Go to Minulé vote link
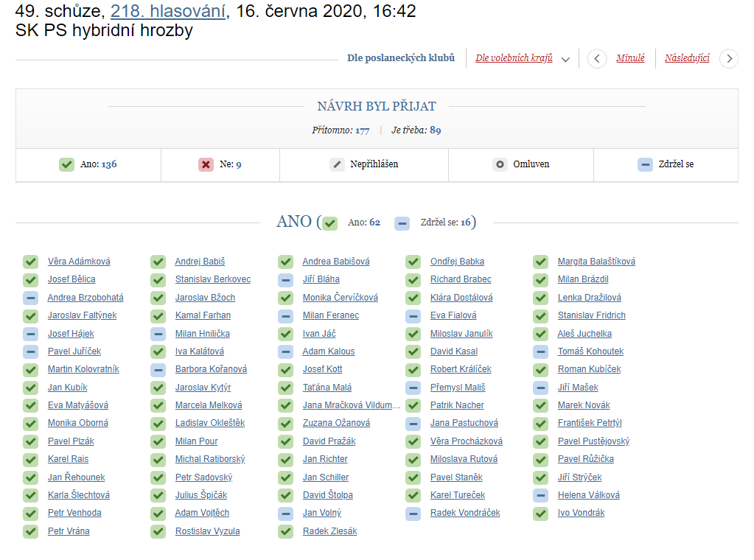 [x=630, y=58]
